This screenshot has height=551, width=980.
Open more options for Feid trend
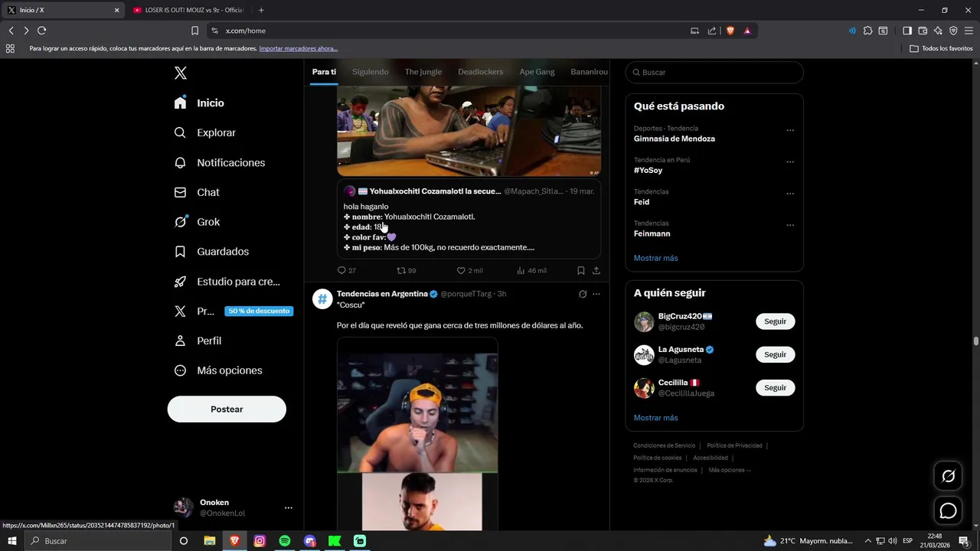click(790, 194)
